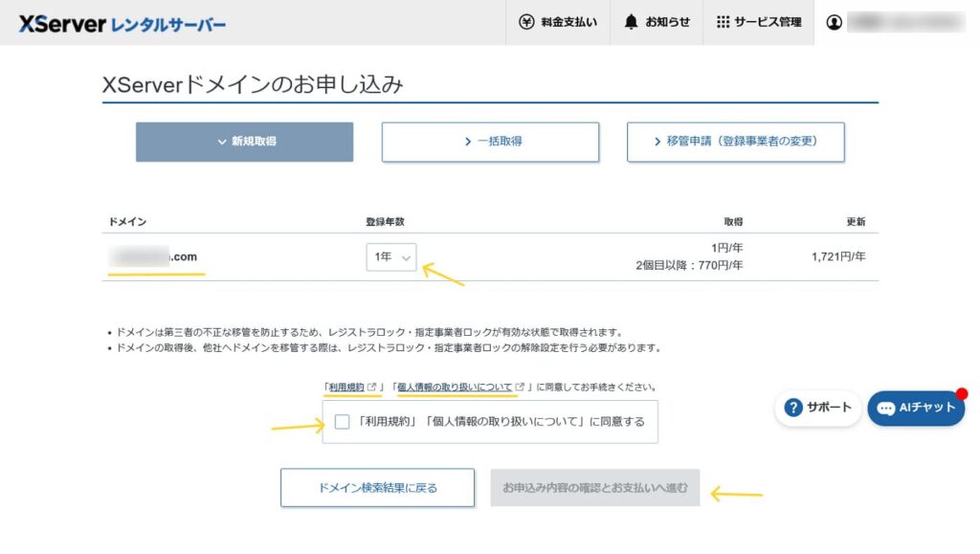
Task: Click external-link icon beside 個人情報の取り扱いについて
Action: (520, 388)
